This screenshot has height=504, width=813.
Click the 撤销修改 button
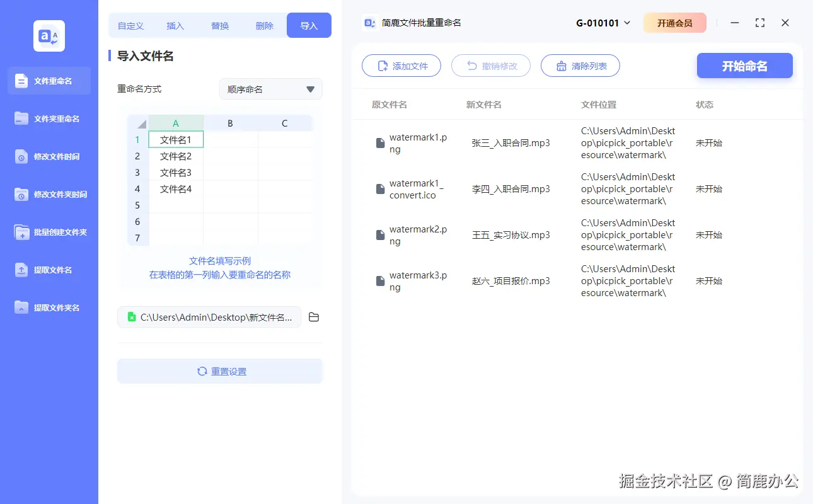pyautogui.click(x=491, y=66)
